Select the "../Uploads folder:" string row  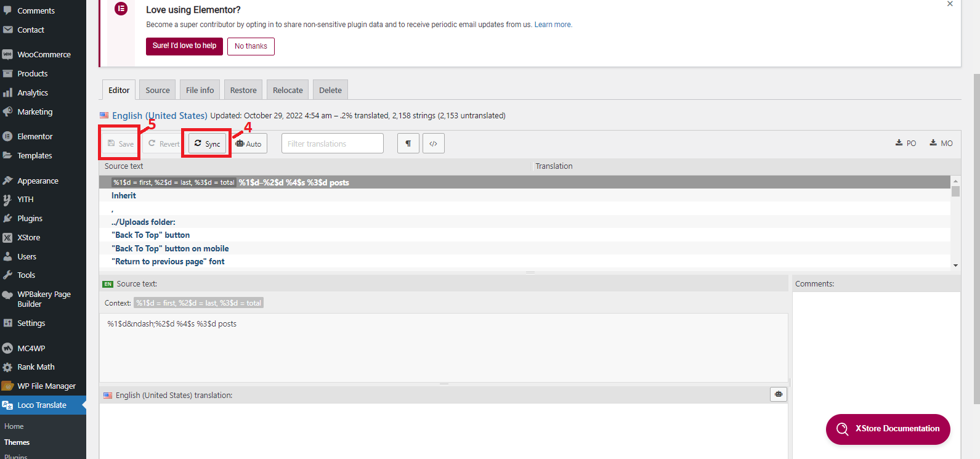pyautogui.click(x=525, y=222)
